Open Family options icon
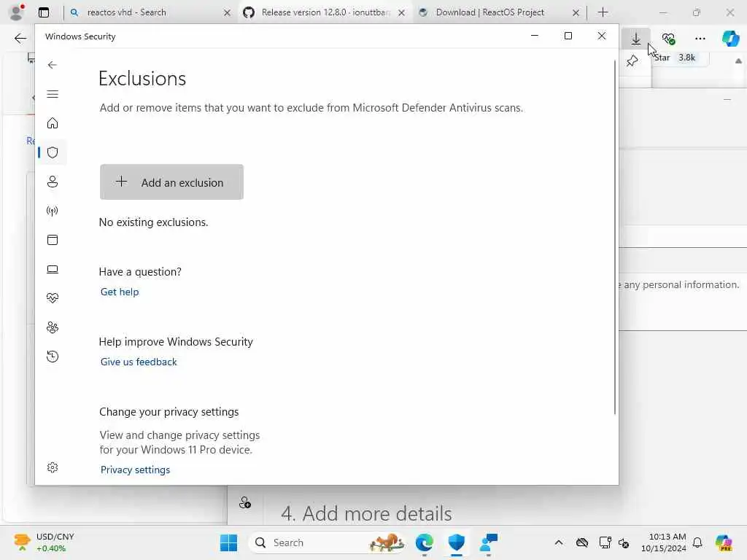747x560 pixels. pyautogui.click(x=53, y=327)
